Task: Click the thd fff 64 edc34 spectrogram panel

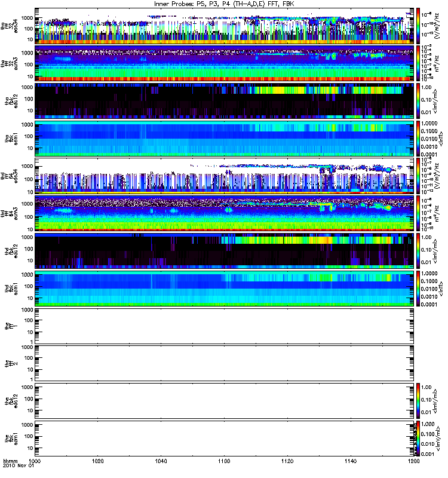Action: [x=225, y=176]
